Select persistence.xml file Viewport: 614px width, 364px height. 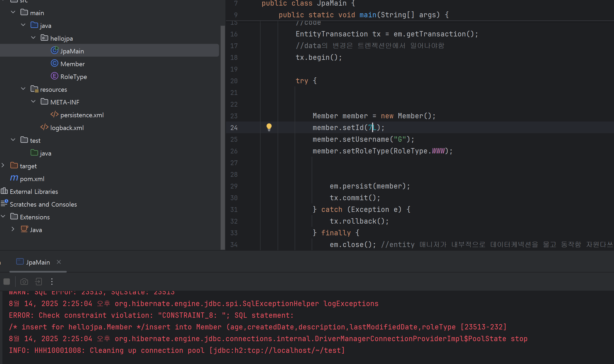click(x=82, y=115)
